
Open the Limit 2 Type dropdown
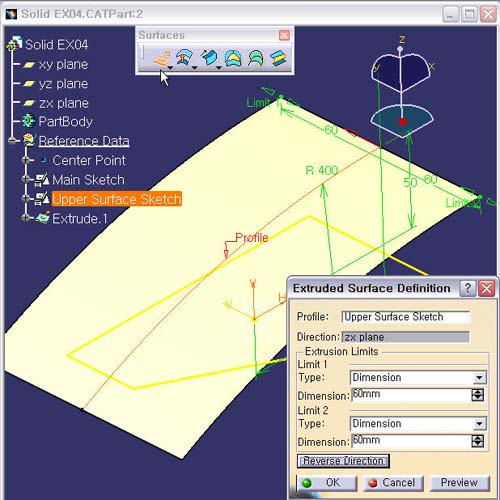pos(479,424)
